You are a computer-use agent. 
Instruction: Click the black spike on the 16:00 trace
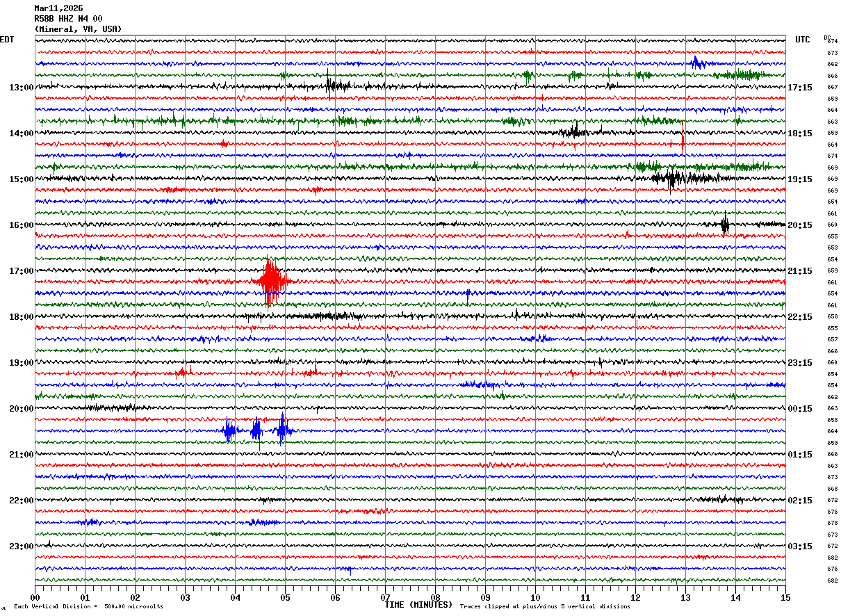(x=725, y=225)
